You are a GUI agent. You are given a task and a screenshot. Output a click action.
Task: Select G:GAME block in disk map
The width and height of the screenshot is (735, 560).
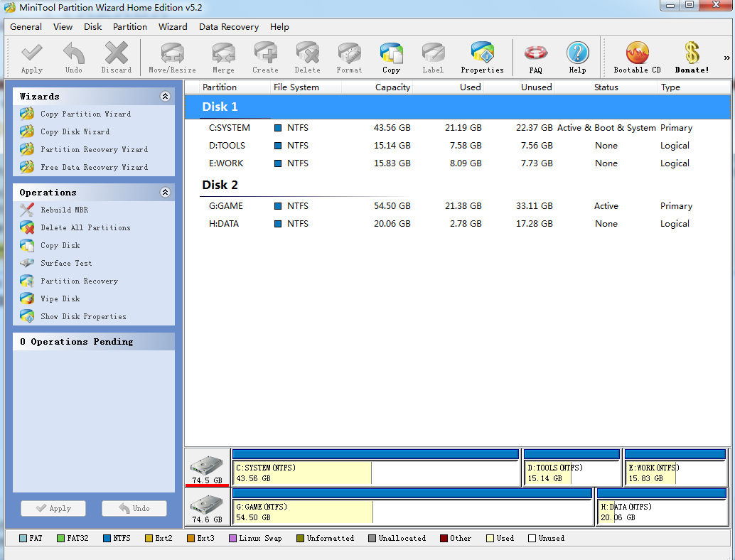(412, 507)
